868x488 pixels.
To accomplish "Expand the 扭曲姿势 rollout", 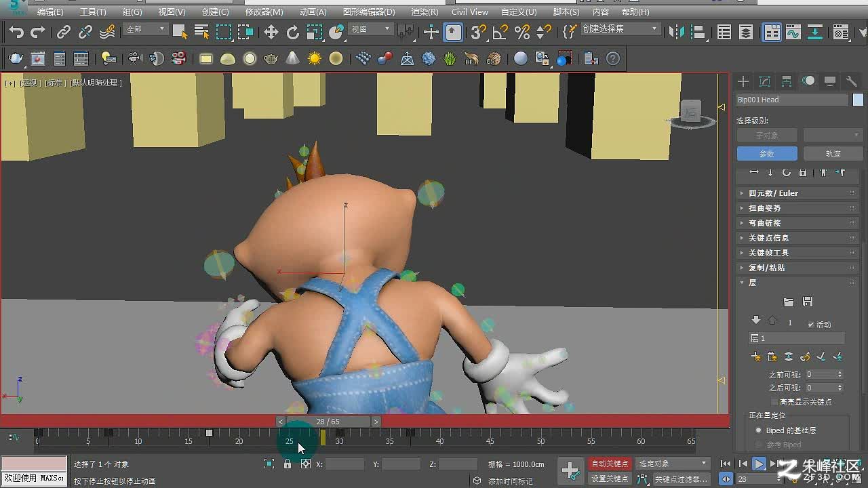I will click(797, 208).
